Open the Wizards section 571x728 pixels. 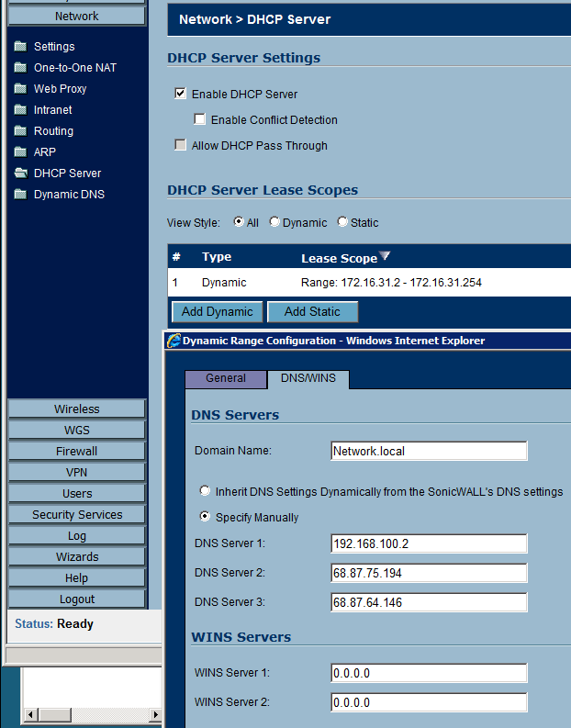(77, 556)
